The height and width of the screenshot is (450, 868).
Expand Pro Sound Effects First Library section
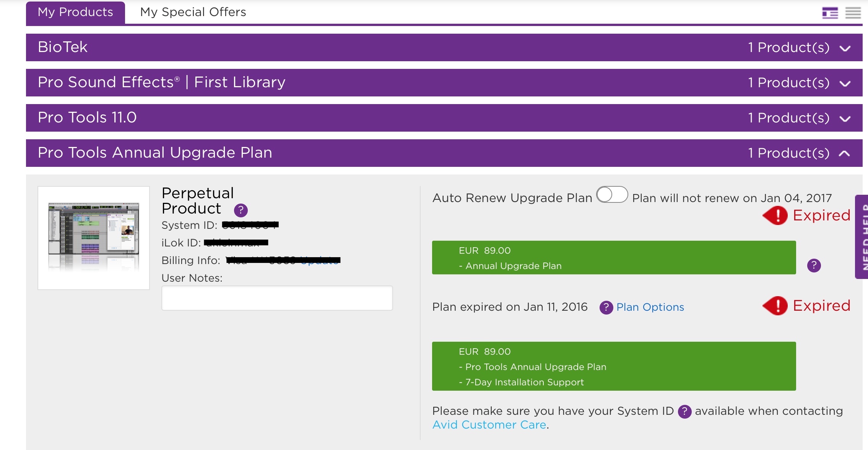[845, 83]
